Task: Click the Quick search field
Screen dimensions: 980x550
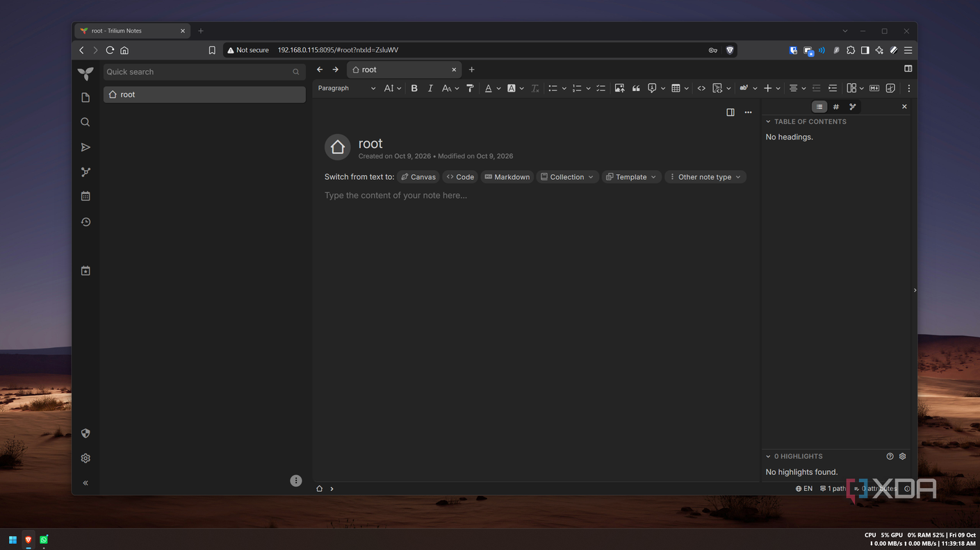Action: (x=204, y=72)
